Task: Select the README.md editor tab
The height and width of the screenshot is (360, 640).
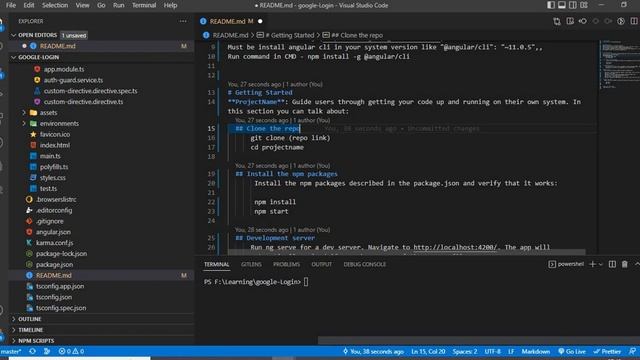Action: (227, 21)
